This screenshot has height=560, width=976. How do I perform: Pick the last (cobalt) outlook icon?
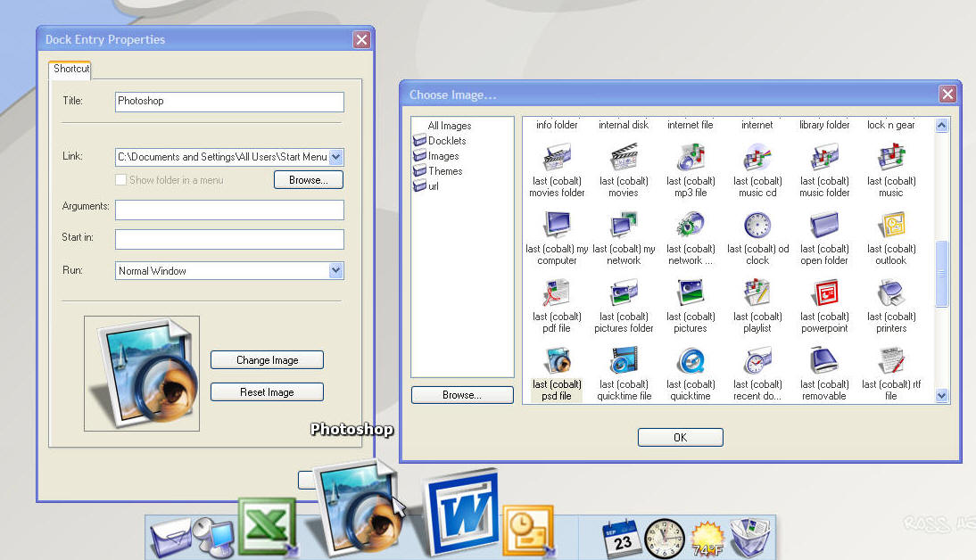[891, 225]
